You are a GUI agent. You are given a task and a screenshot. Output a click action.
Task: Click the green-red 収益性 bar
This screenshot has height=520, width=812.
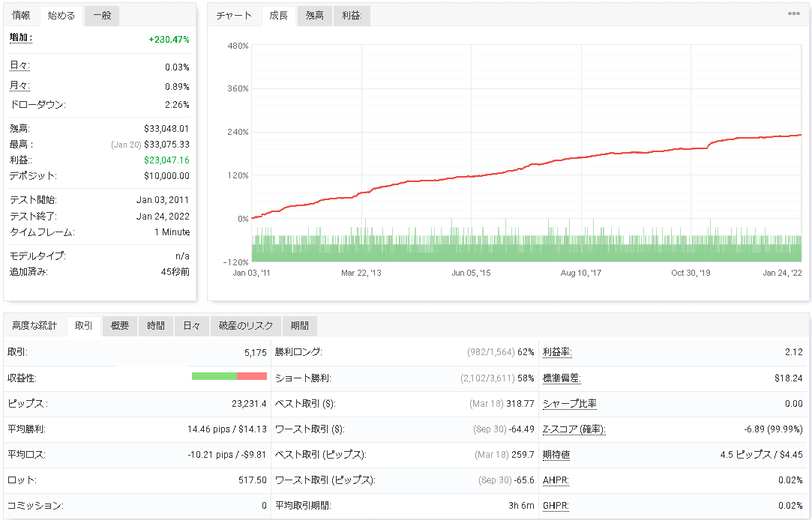(229, 376)
